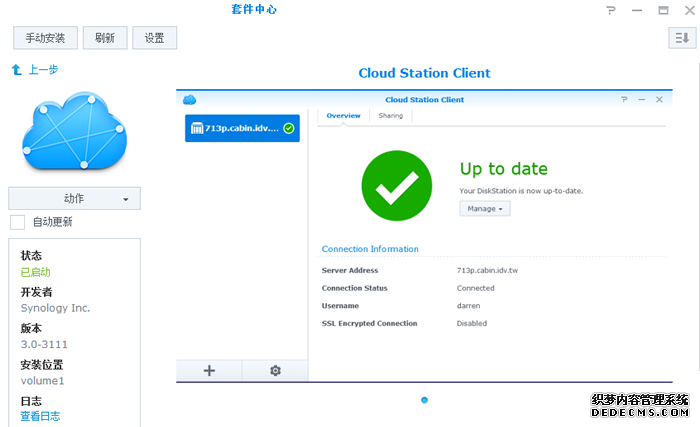Select the 713p.cabin.idv server entry
This screenshot has width=700, height=427.
point(242,128)
